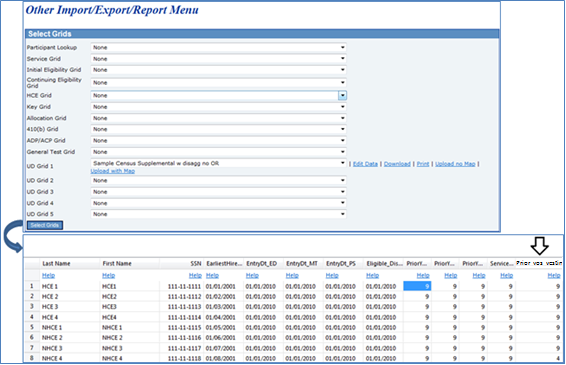This screenshot has width=566, height=365.
Task: Open the UD Grid 2 dropdown
Action: click(218, 181)
